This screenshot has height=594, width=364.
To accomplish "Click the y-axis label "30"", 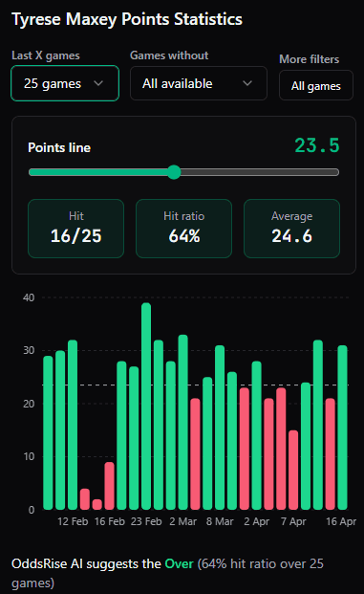I will [29, 350].
